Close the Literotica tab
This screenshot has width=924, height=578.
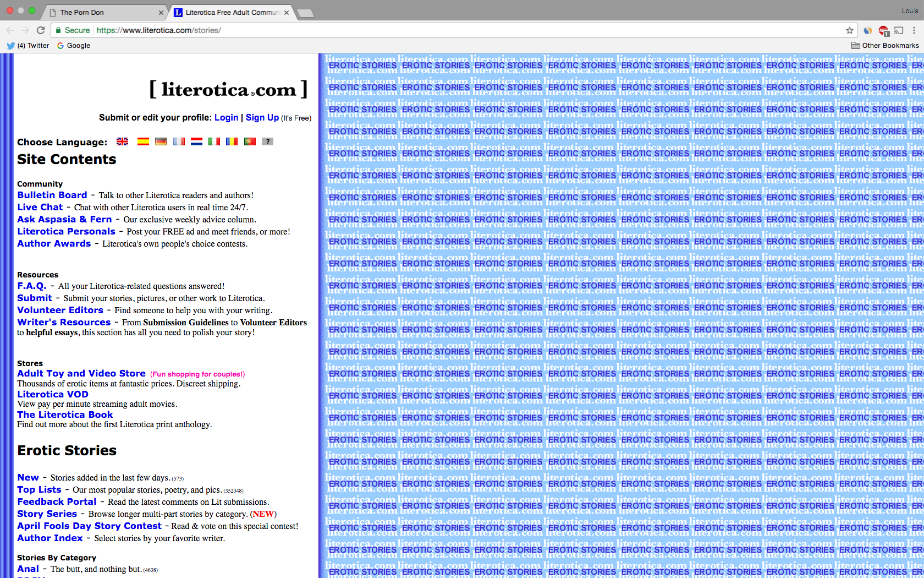pos(287,12)
